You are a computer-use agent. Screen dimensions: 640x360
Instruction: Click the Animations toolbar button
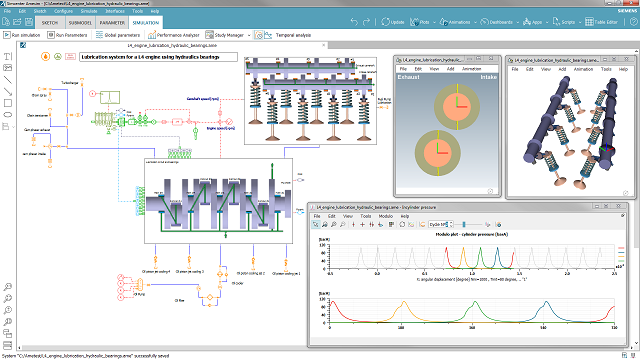tap(455, 22)
